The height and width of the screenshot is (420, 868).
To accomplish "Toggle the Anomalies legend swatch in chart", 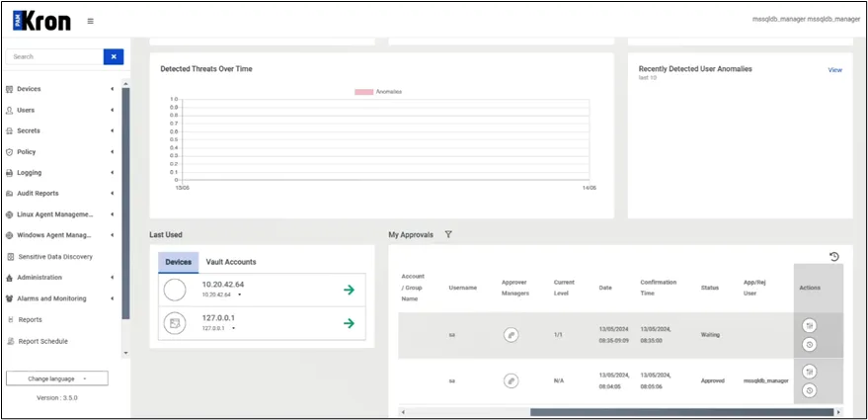I will tap(363, 92).
